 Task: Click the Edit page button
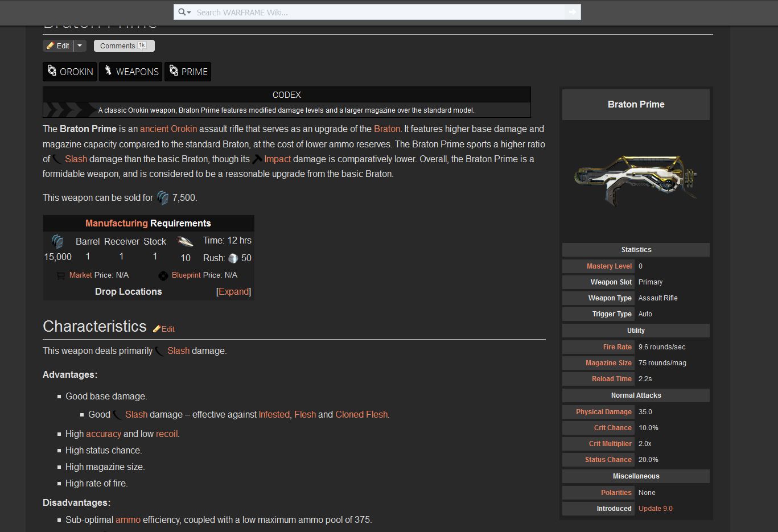[58, 46]
